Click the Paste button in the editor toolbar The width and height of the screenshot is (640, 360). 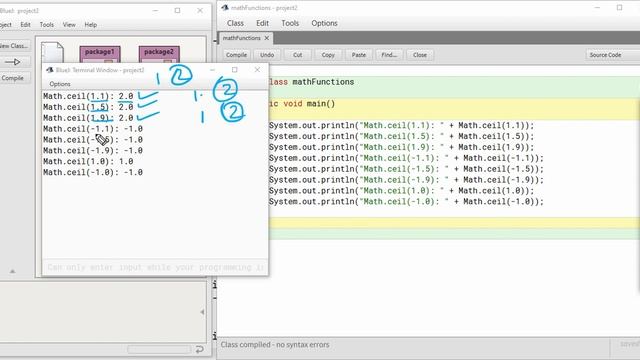click(x=359, y=55)
